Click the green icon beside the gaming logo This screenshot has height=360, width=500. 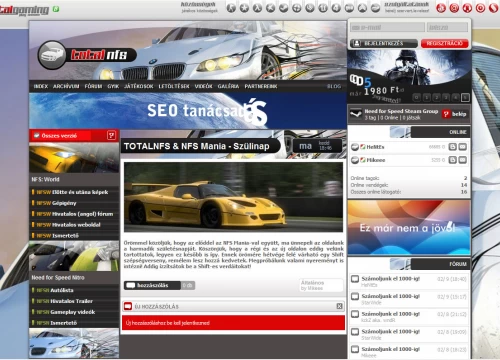tap(56, 9)
